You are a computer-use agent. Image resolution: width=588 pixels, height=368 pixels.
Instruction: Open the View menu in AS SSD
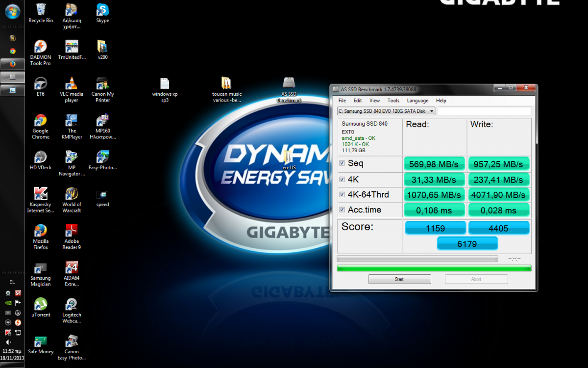(x=374, y=101)
